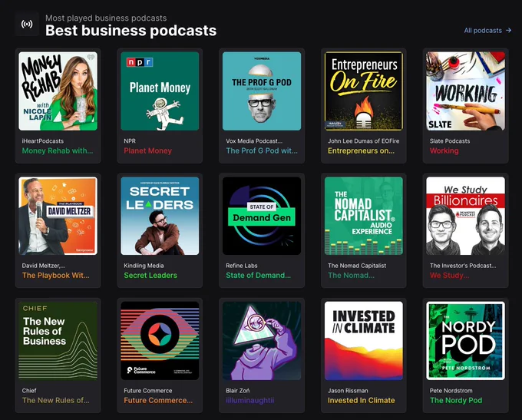The image size is (522, 420).
Task: Open Future Commerce cover artwork
Action: 160,341
